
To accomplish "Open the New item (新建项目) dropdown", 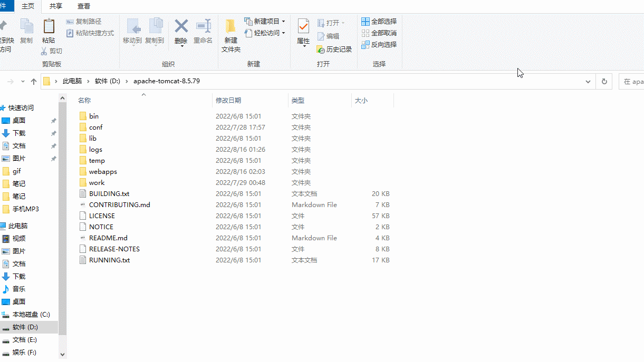I will (x=265, y=22).
